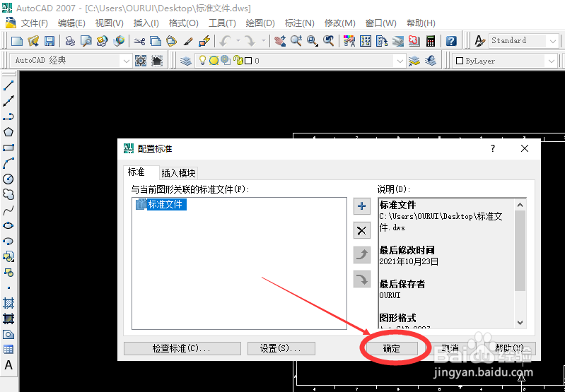565x392 pixels.
Task: Open the Markup Set Manager icon
Action: pos(414,41)
